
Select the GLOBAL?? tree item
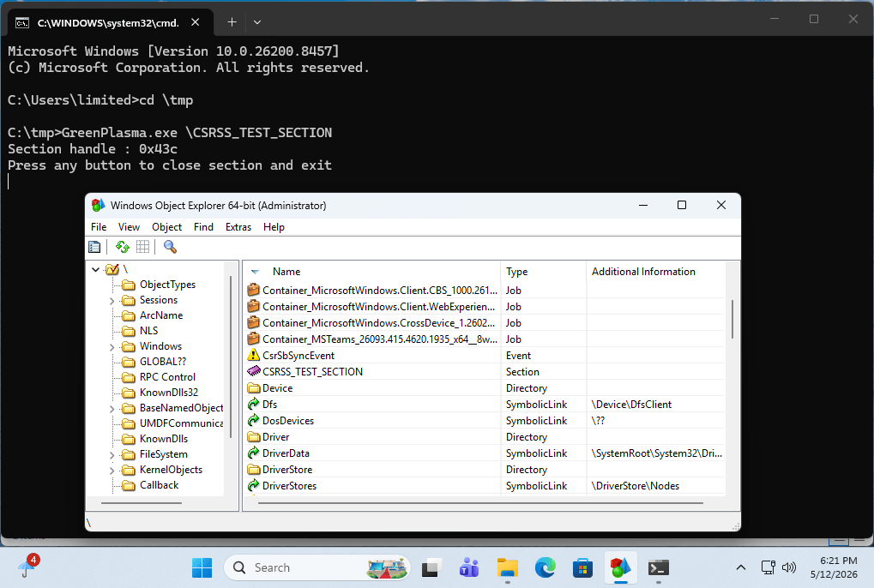pos(162,362)
